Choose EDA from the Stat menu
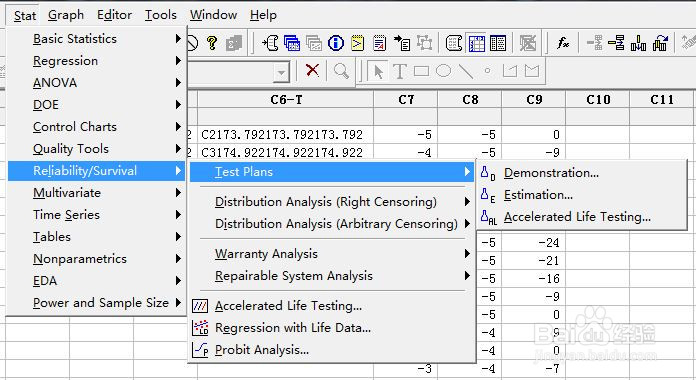The image size is (696, 380). pyautogui.click(x=96, y=281)
